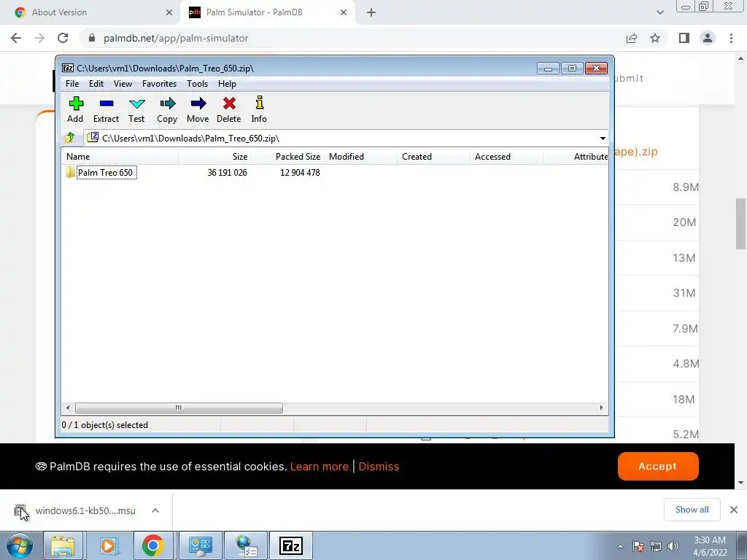Expand the 7-Zip address path dropdown
This screenshot has width=747, height=560.
point(603,138)
